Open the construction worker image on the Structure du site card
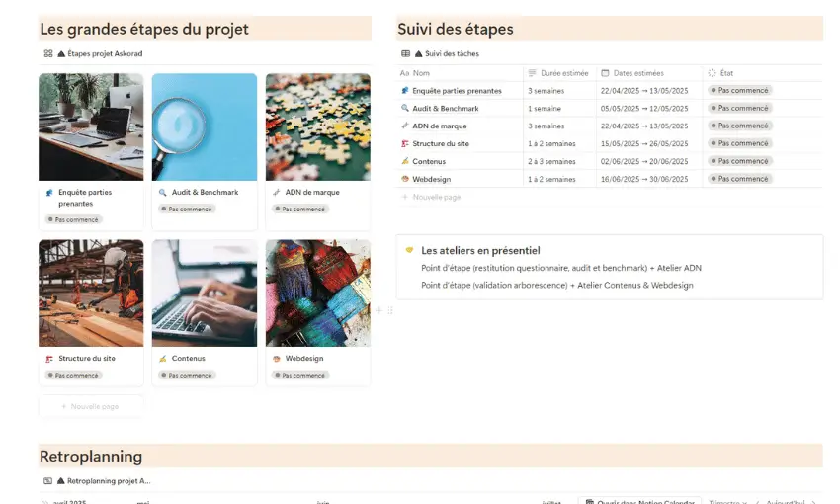Screen dimensions: 840x504 click(91, 293)
